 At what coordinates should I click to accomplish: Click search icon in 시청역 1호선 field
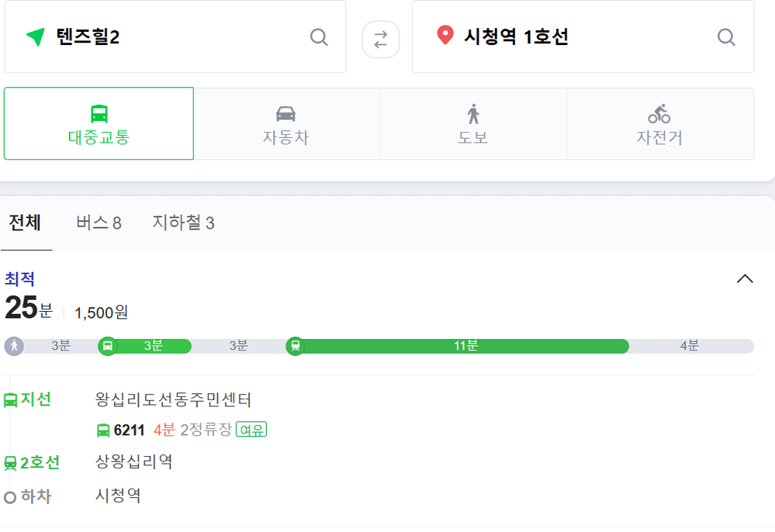(x=726, y=37)
